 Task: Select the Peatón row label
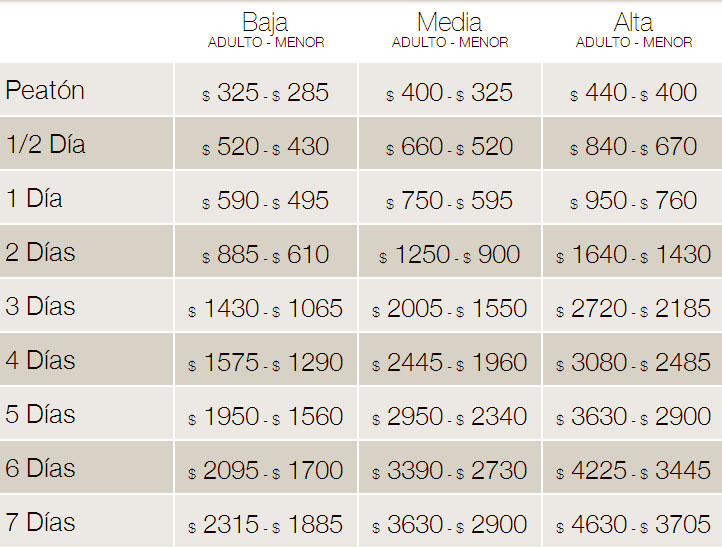[x=45, y=91]
